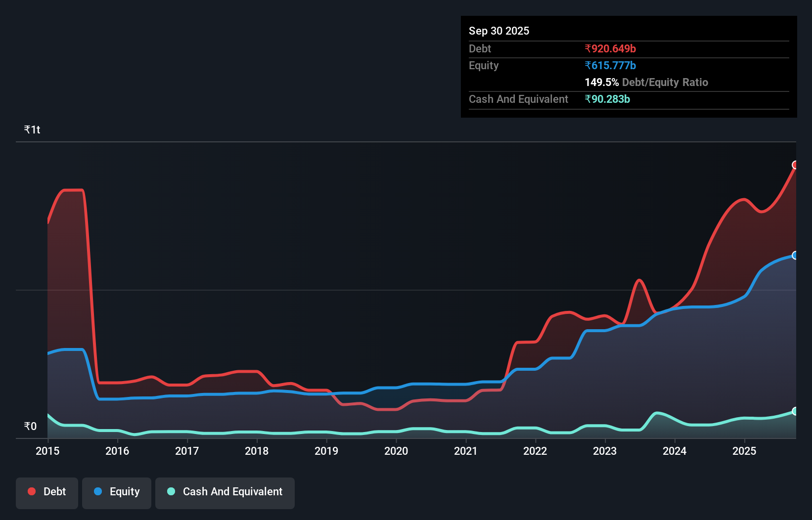Click the ₹1t axis gridline label
The height and width of the screenshot is (520, 812).
tap(32, 129)
